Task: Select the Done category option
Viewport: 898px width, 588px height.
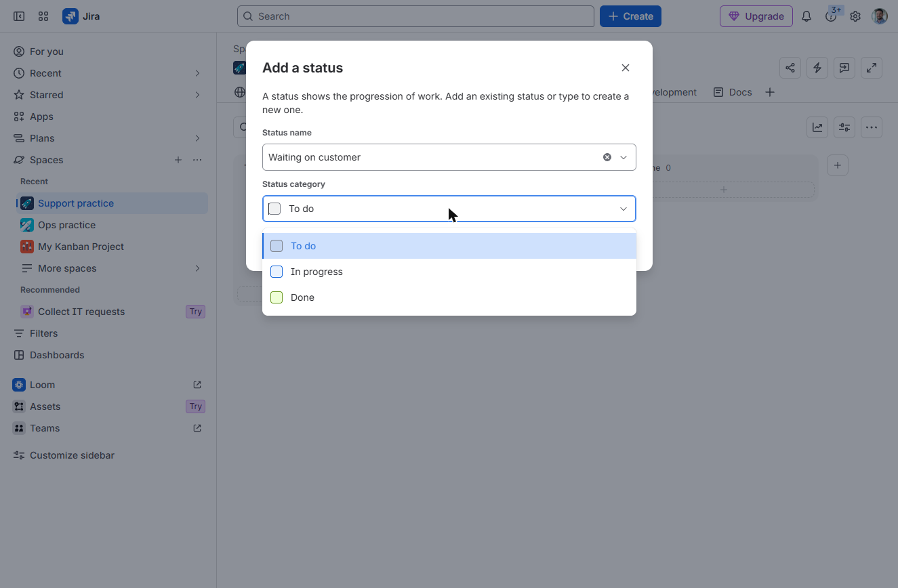Action: click(x=449, y=297)
